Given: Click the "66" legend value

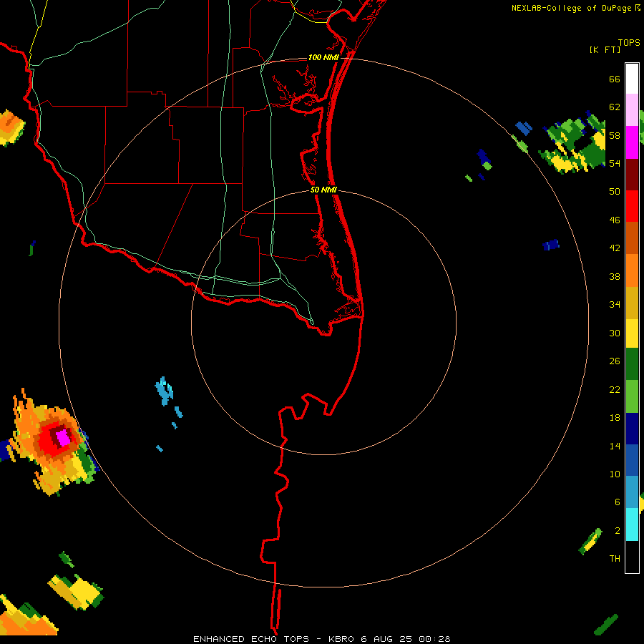Looking at the screenshot, I should click(x=615, y=79).
